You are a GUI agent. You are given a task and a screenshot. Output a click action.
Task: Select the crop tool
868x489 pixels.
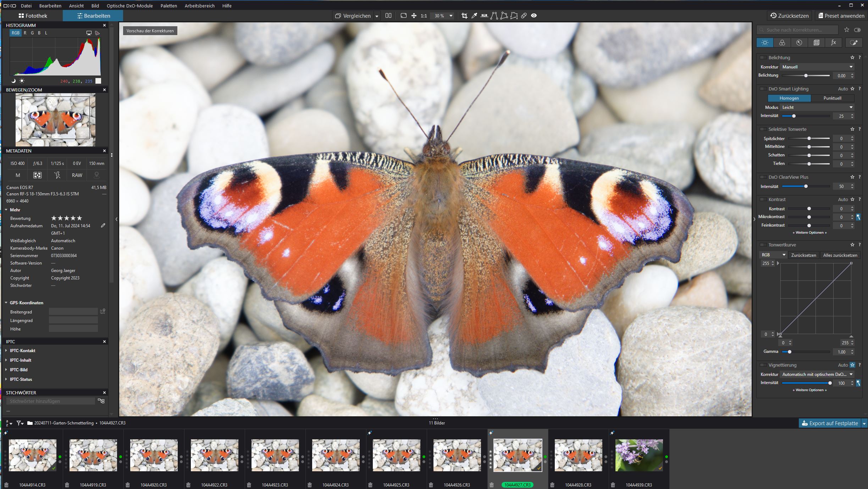point(464,16)
